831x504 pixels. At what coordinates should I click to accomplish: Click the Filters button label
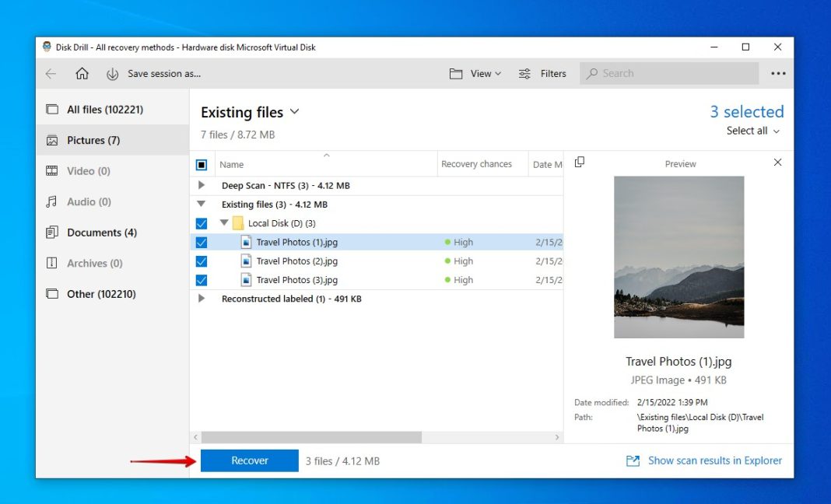(553, 74)
